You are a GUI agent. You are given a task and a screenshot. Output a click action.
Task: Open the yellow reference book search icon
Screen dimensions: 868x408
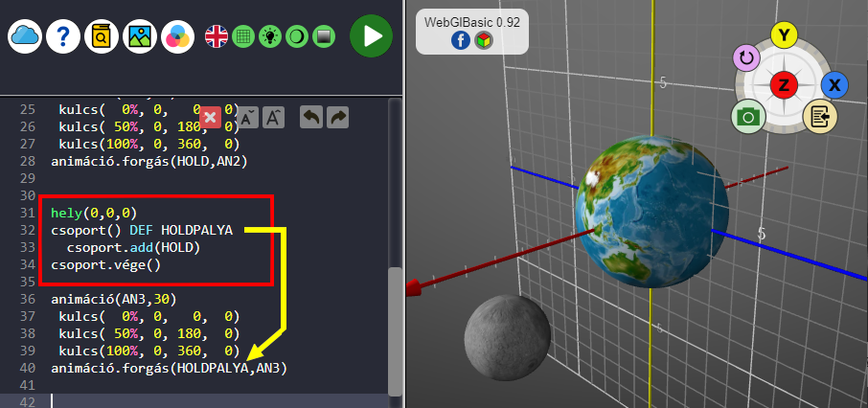pyautogui.click(x=102, y=36)
